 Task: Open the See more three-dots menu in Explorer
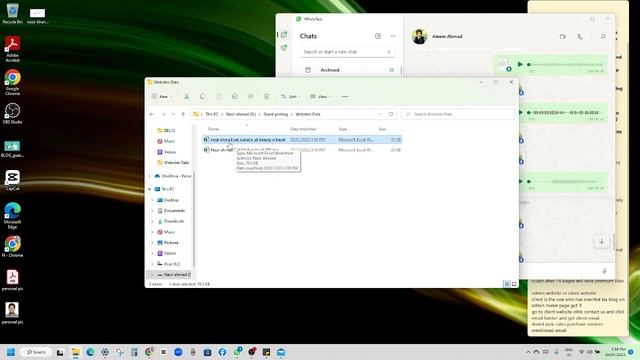(x=345, y=97)
